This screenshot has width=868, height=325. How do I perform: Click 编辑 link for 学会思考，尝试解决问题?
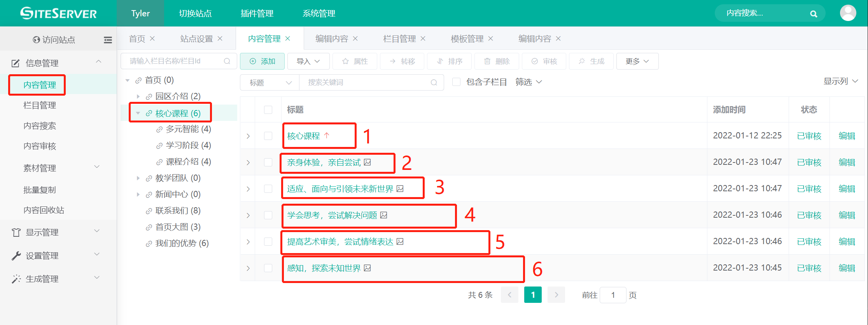click(x=847, y=215)
